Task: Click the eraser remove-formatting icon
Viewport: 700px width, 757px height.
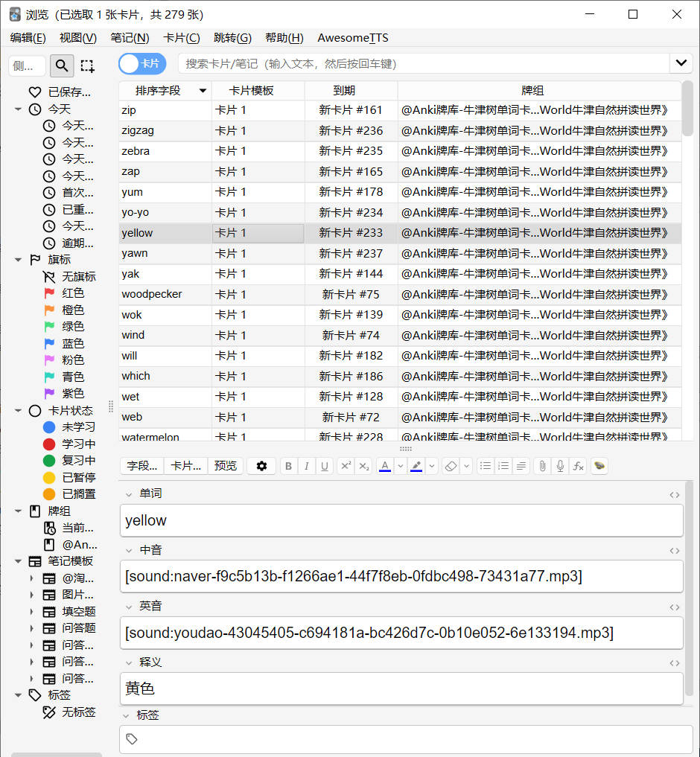Action: point(451,467)
